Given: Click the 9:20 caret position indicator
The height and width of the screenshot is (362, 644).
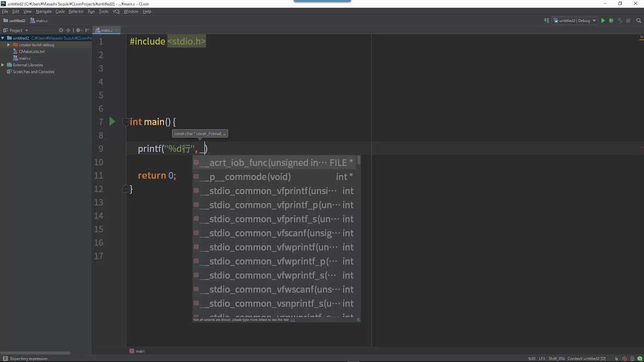Looking at the screenshot, I should pyautogui.click(x=532, y=358).
